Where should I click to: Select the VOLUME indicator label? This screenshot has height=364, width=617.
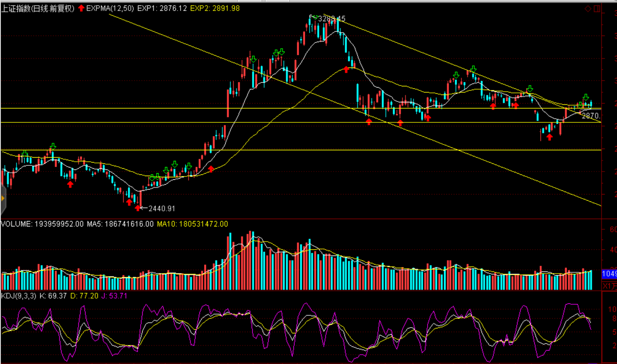tap(16, 224)
